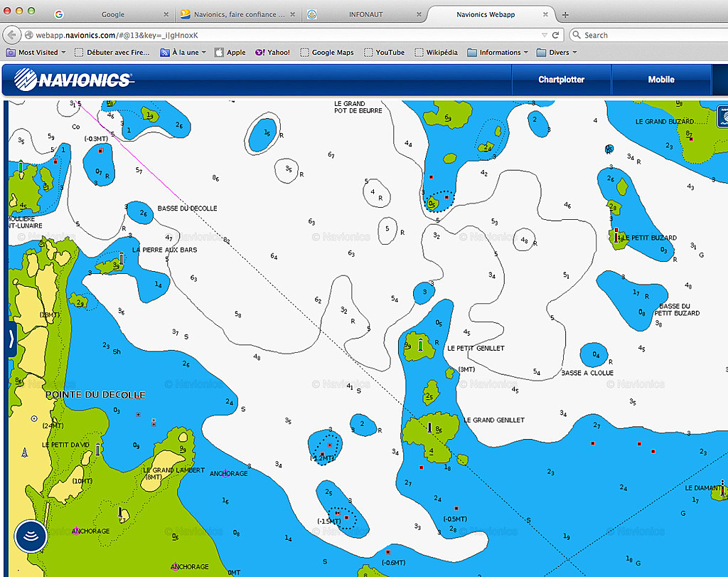Screen dimensions: 728x577
Task: Open the URL history dropdown arrow
Action: [544, 36]
